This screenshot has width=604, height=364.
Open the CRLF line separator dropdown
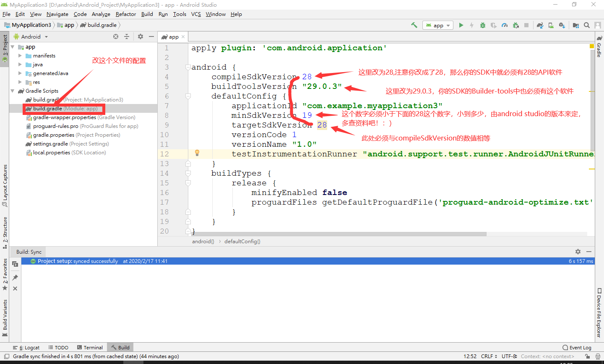click(x=489, y=356)
